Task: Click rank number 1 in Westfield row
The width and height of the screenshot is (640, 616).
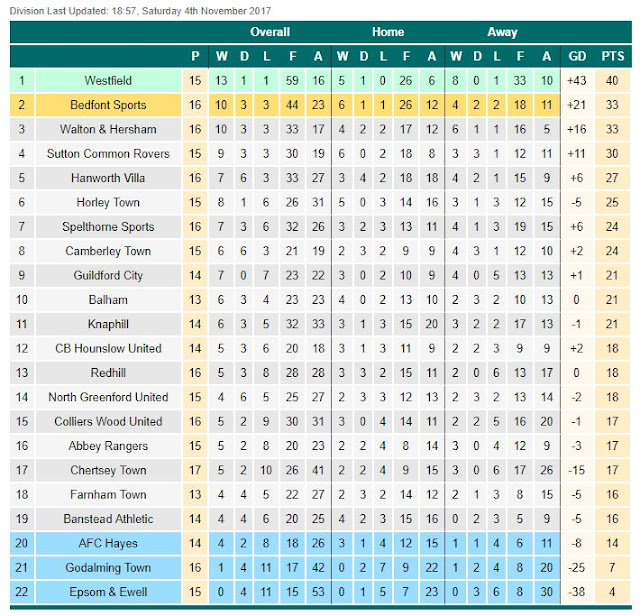Action: [22, 80]
